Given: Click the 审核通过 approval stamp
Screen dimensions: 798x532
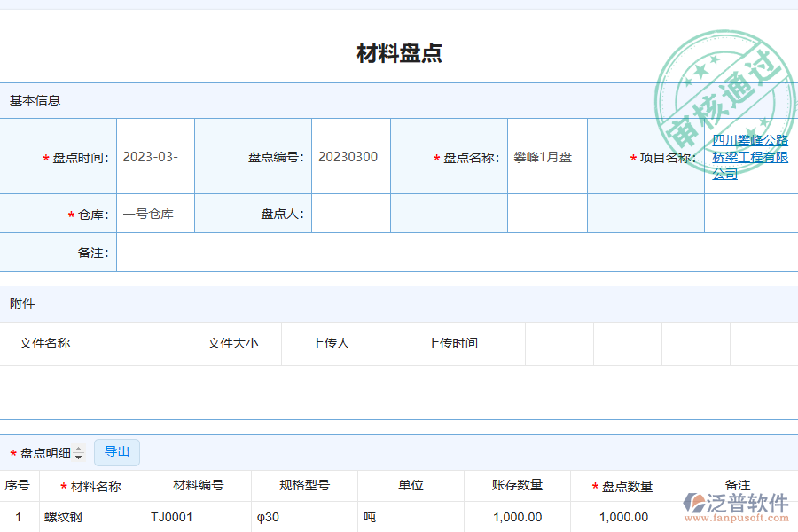Looking at the screenshot, I should coord(725,64).
